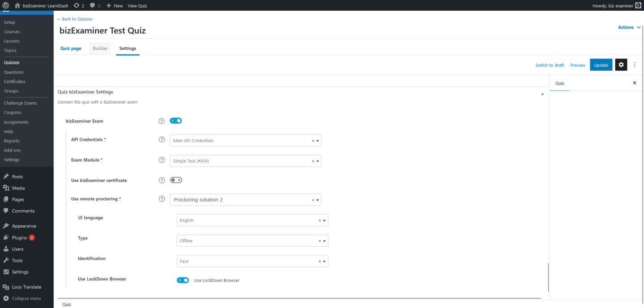Click the Back to Quizzes link
Screen dimensions: 644x308
(x=74, y=19)
